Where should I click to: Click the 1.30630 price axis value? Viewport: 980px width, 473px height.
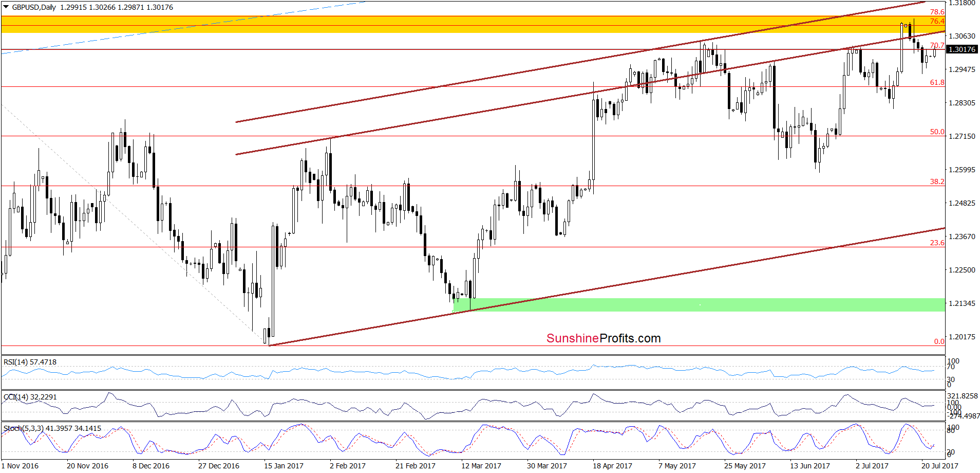click(x=962, y=36)
